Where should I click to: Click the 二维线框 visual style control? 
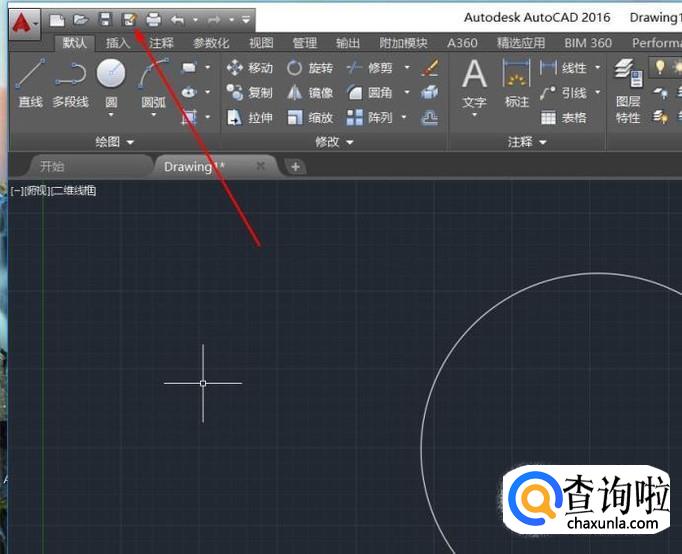74,190
